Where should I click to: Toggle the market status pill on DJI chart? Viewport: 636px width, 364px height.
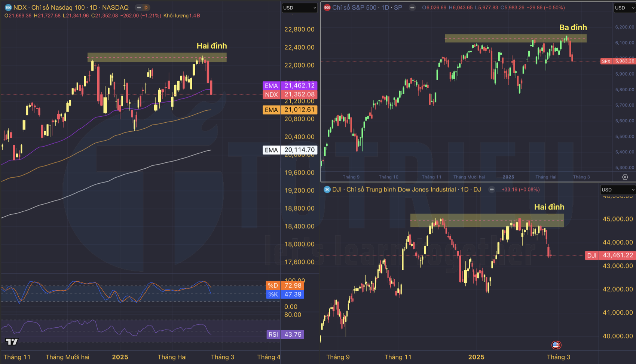492,190
